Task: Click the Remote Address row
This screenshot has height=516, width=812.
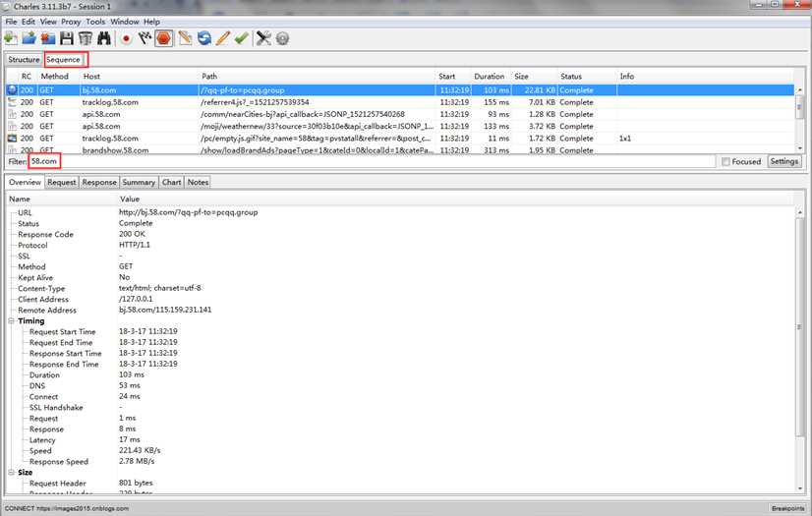Action: 401,310
